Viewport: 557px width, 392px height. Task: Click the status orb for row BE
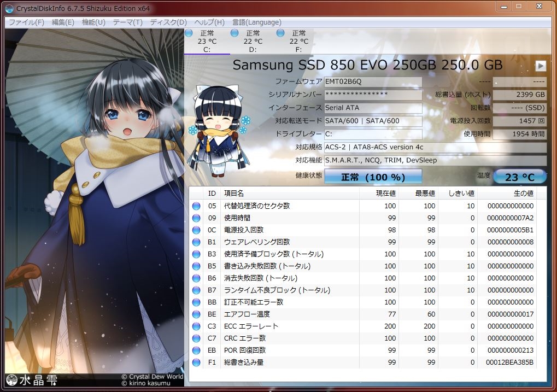point(196,314)
